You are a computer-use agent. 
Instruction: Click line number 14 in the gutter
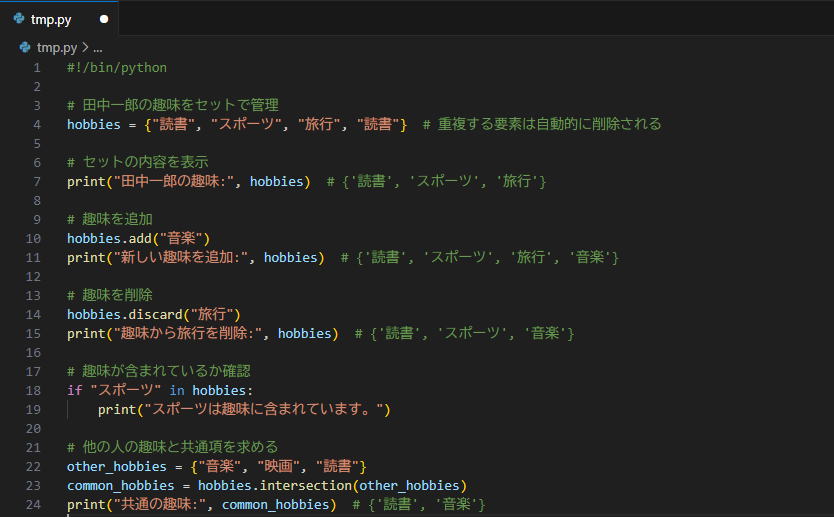[33, 314]
